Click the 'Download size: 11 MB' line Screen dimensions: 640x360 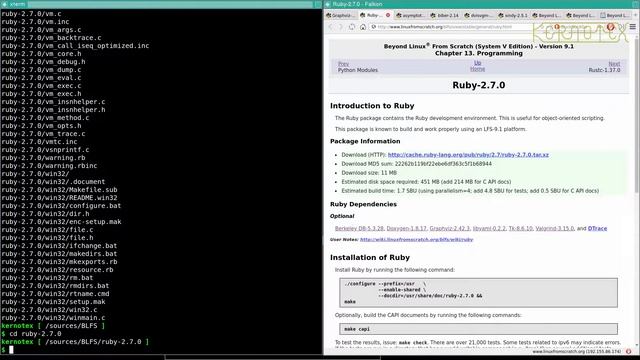point(369,173)
